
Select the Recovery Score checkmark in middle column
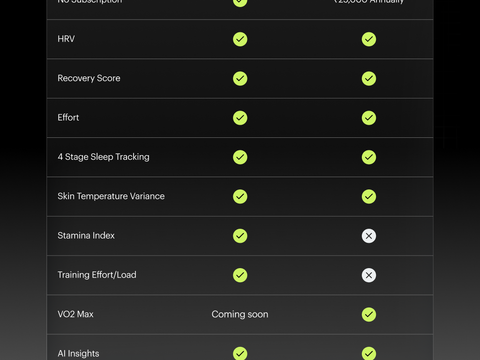click(240, 79)
